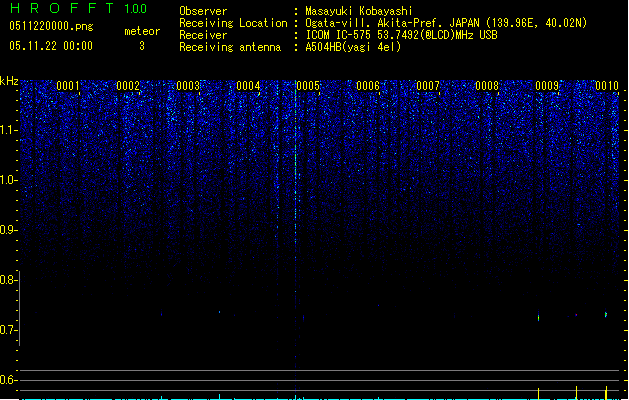The width and height of the screenshot is (629, 400).
Task: Click time marker 0003
Action: pos(188,85)
